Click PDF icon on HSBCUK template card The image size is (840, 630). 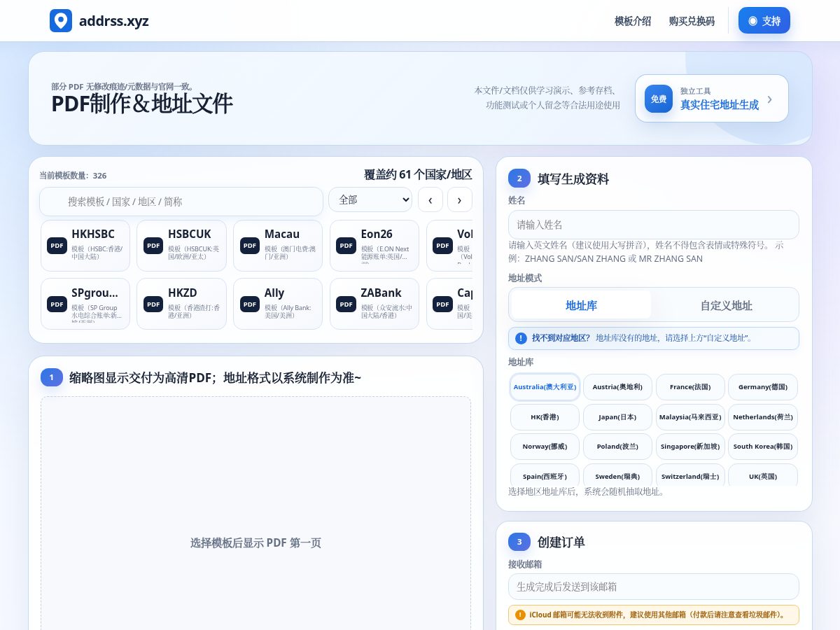coord(153,246)
